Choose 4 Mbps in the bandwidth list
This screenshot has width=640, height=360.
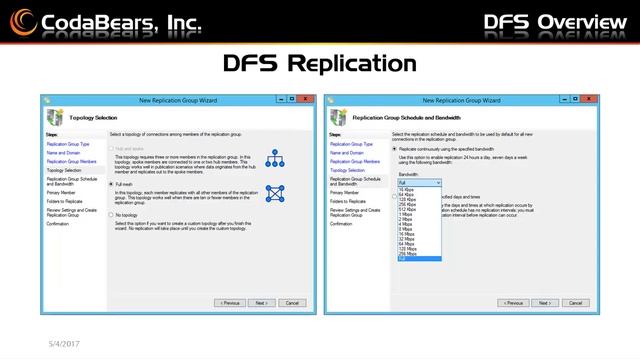pos(419,224)
